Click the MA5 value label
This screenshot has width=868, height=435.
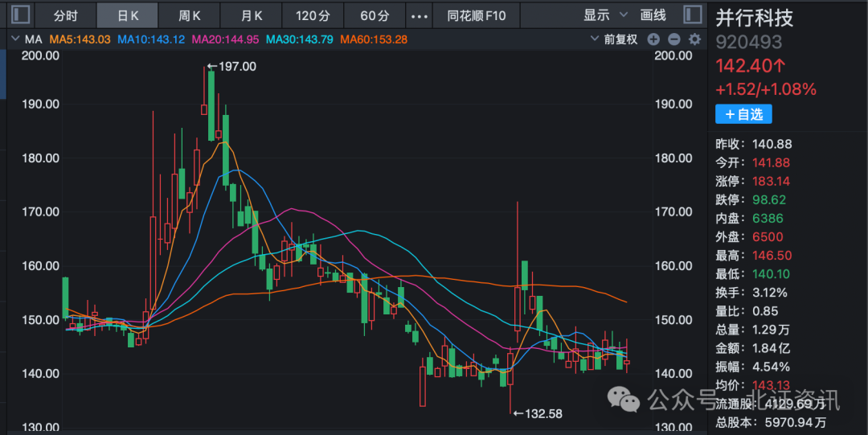80,39
